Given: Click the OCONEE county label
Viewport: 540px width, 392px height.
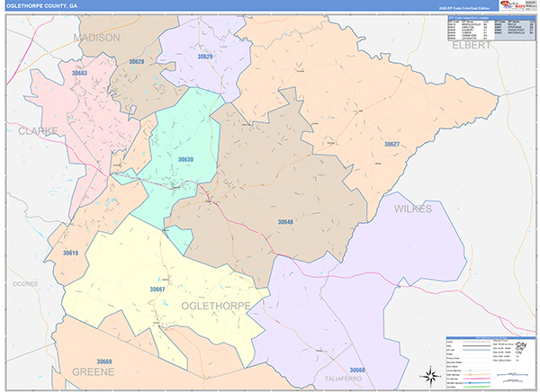Looking at the screenshot, I should coord(25,284).
